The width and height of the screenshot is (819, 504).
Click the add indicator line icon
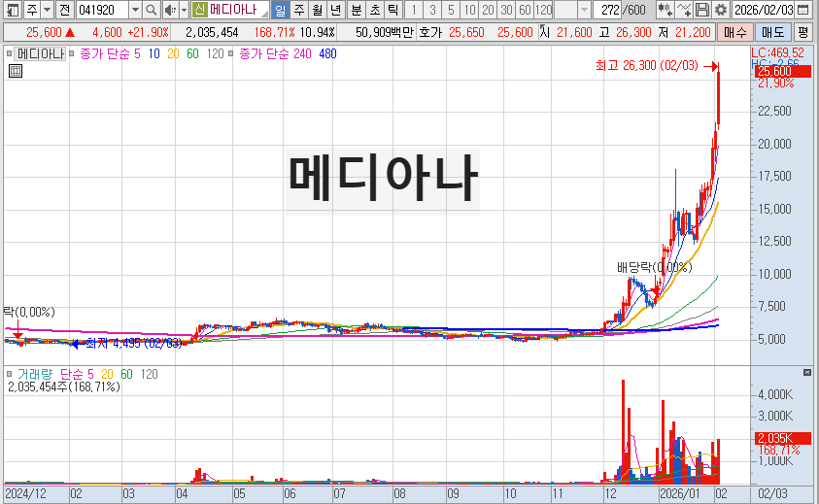[x=684, y=10]
